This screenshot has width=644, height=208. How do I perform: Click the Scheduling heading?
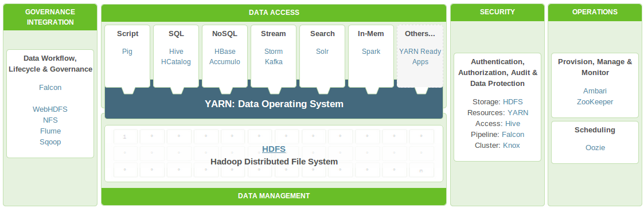pyautogui.click(x=595, y=130)
